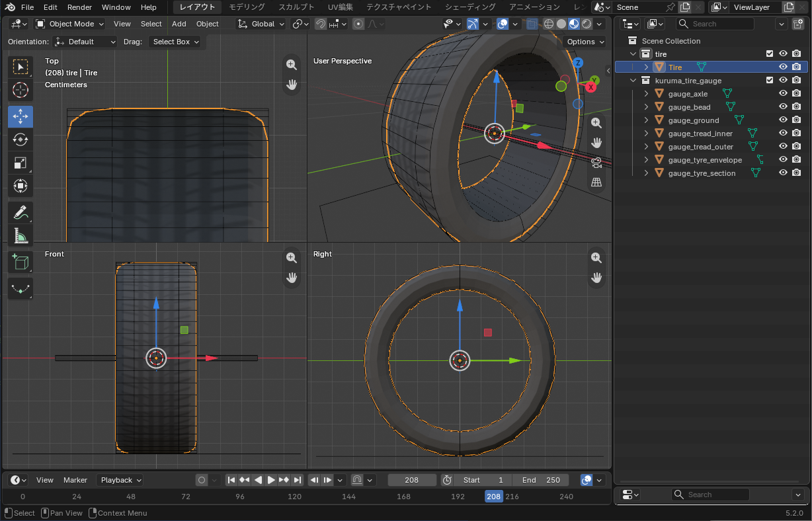Activate the Scale tool
Image resolution: width=812 pixels, height=521 pixels.
[x=20, y=163]
